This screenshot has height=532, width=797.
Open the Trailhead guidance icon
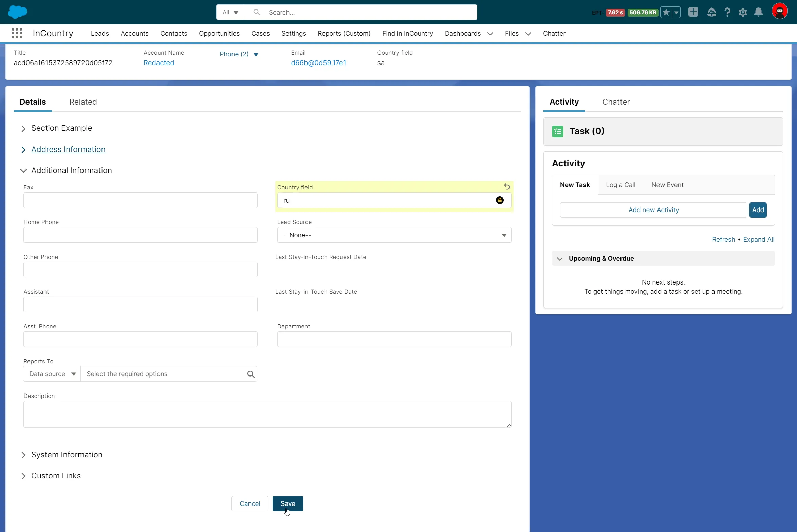(x=711, y=13)
